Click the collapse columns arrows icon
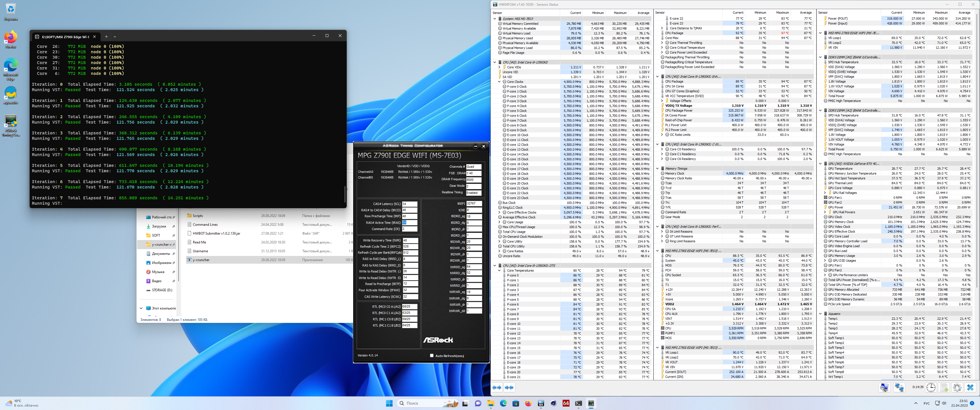This screenshot has width=980, height=410. 509,387
